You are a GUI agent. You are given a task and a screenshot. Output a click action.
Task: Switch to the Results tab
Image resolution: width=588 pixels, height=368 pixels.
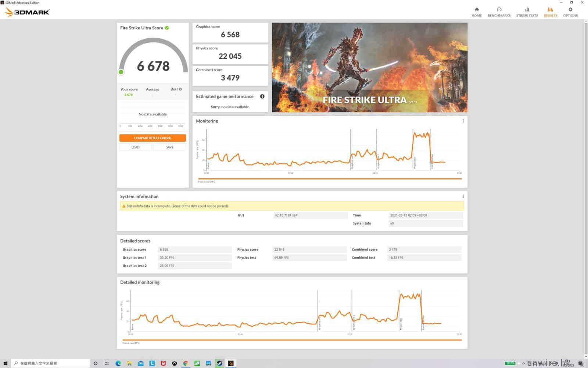tap(550, 12)
